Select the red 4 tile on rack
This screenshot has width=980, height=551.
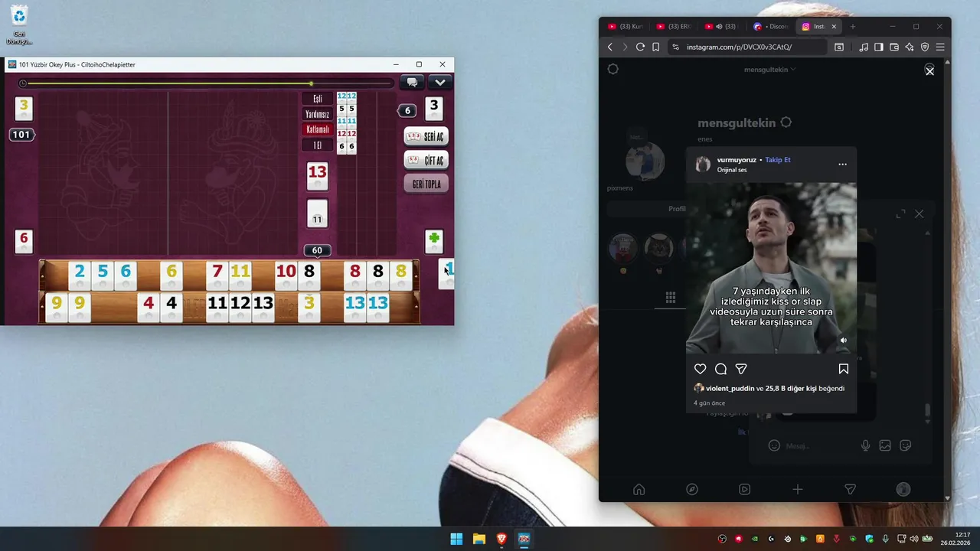pyautogui.click(x=149, y=307)
